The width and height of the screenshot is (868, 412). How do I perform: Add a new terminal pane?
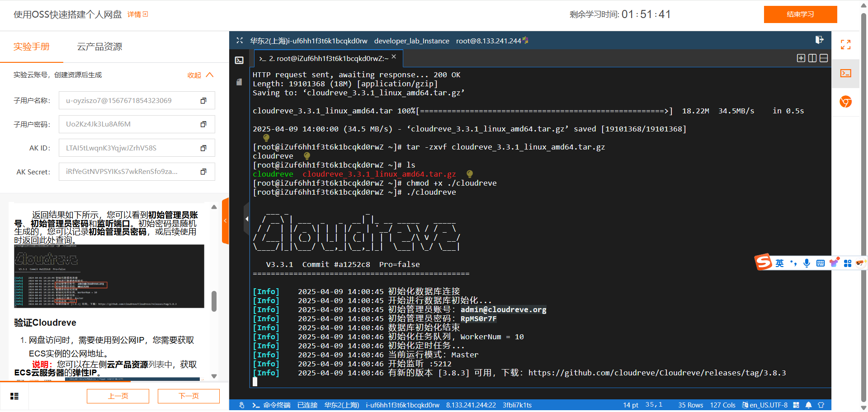coord(801,58)
